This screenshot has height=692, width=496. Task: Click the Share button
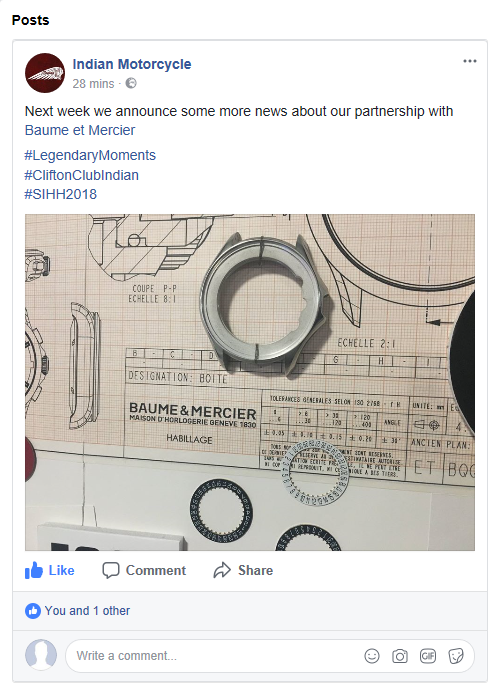click(243, 570)
